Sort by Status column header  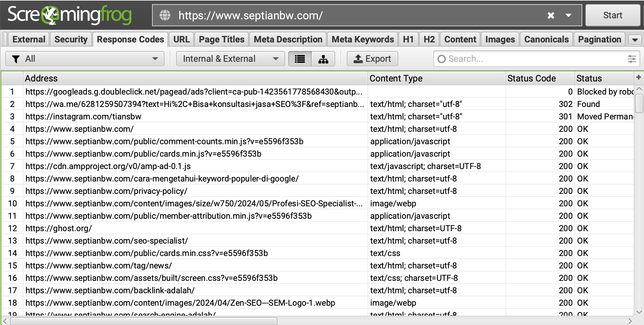(604, 78)
